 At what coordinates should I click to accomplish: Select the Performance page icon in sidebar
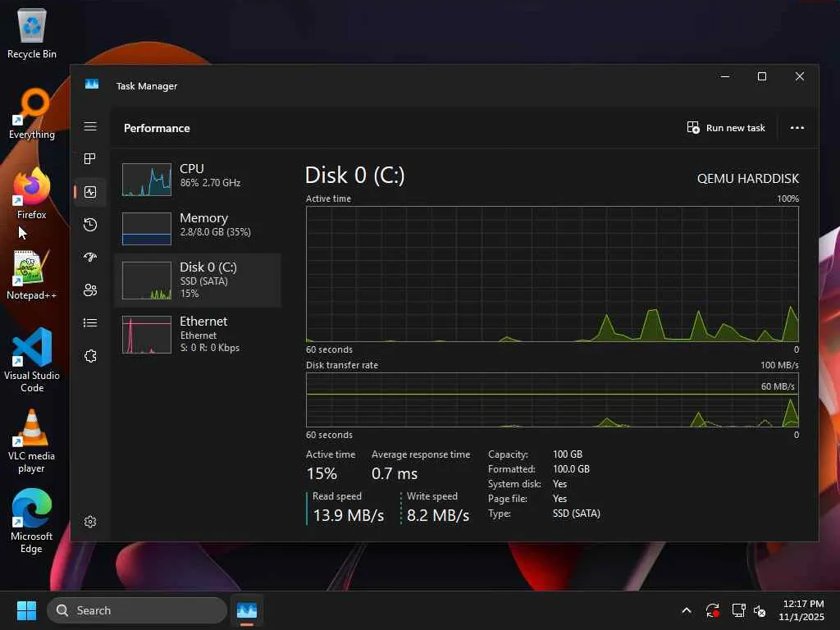coord(90,192)
